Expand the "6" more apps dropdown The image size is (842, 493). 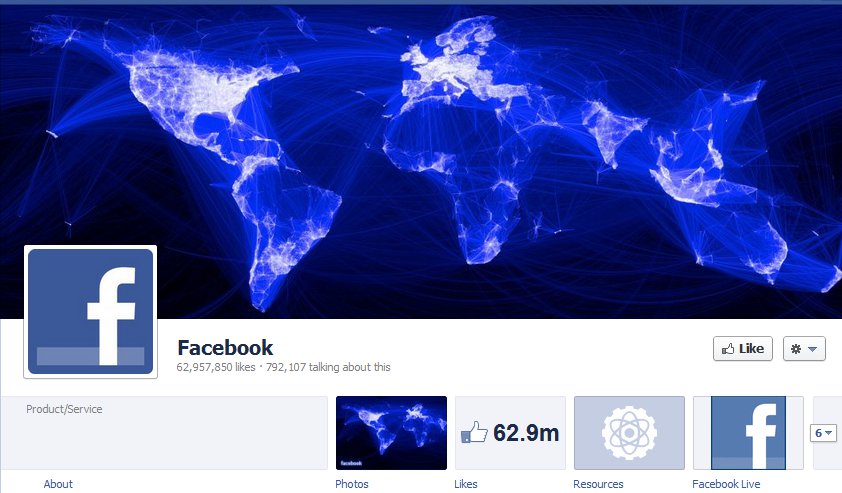(823, 433)
